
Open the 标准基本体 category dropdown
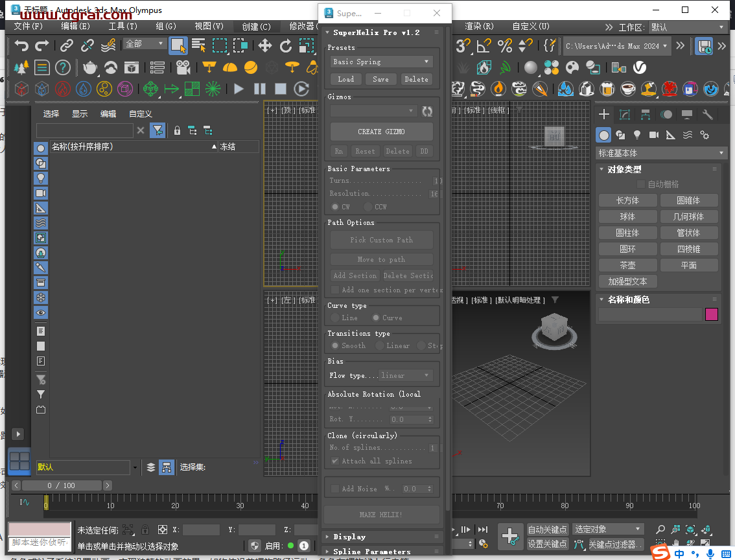(661, 153)
